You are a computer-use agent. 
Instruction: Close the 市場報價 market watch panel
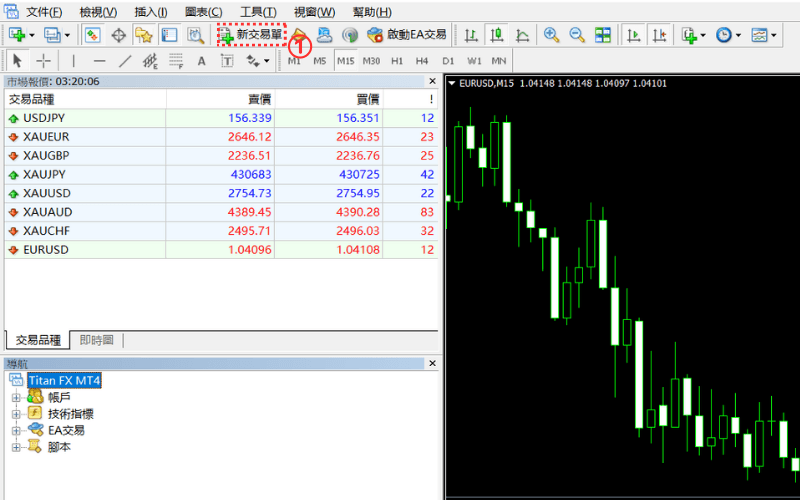pos(432,81)
